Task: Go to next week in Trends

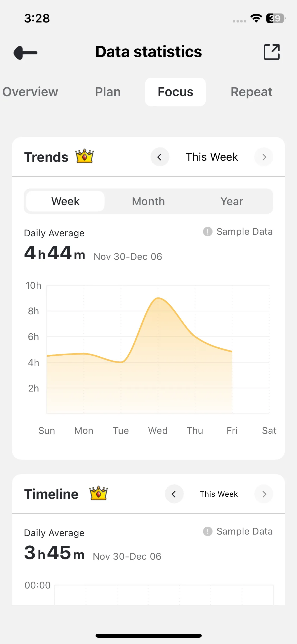Action: click(264, 157)
